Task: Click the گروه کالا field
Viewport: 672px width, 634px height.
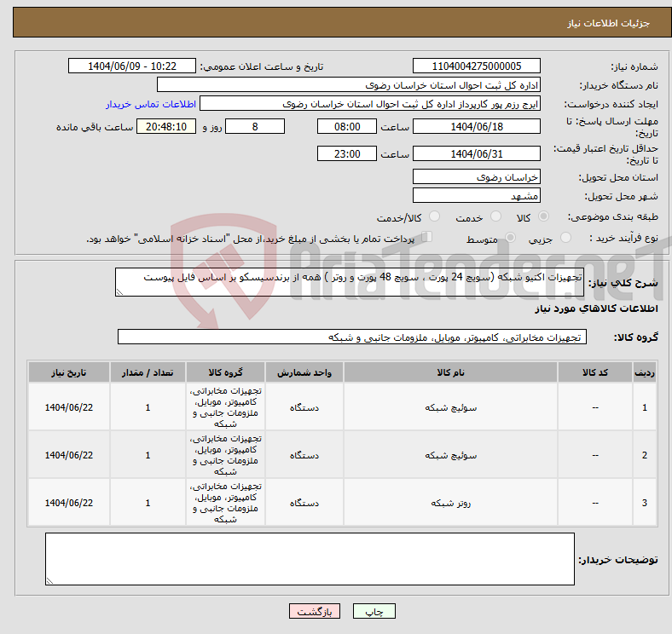Action: (x=350, y=337)
